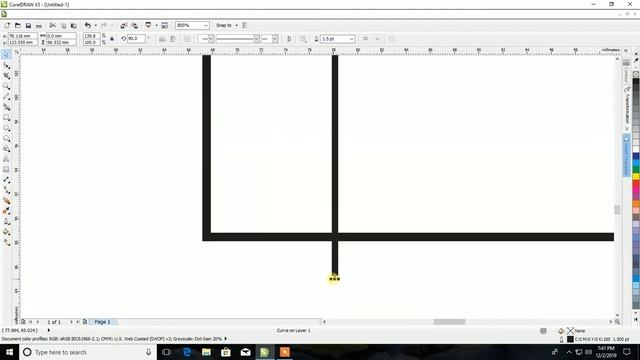Save the document with the Save icon
The height and width of the screenshot is (360, 640).
(28, 25)
